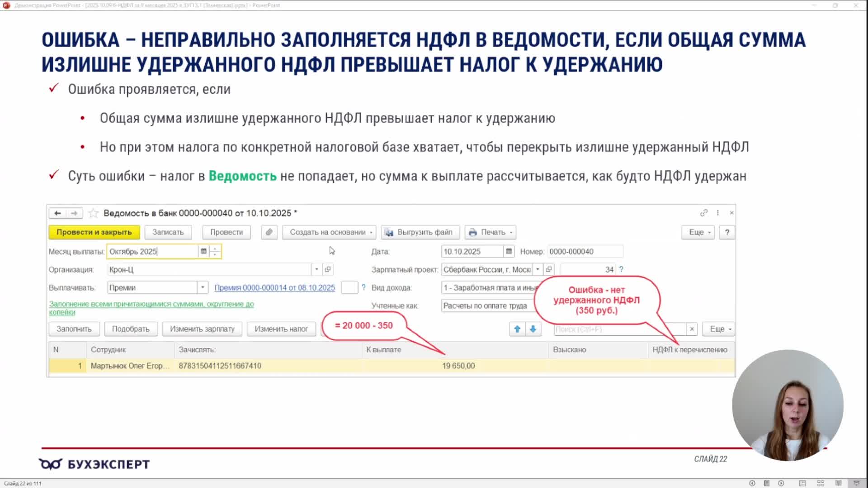The width and height of the screenshot is (868, 488).
Task: Expand the Выплачивать Премии dropdown arrow
Action: [203, 288]
